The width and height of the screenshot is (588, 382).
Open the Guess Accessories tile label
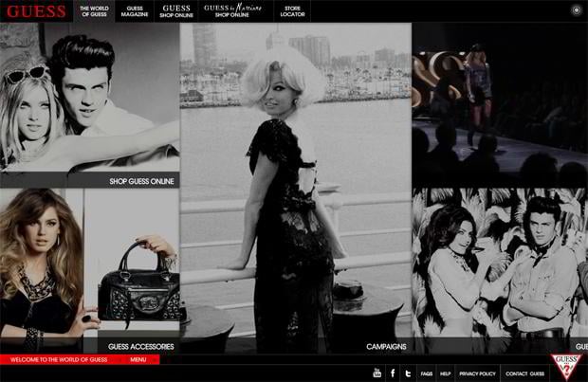(x=143, y=347)
